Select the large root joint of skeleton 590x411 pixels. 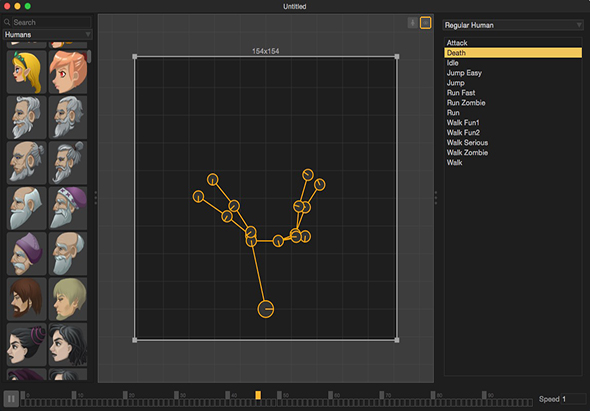coord(266,309)
